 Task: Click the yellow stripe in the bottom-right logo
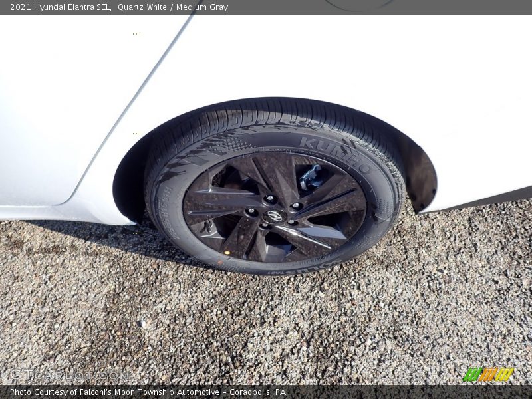click(x=505, y=374)
